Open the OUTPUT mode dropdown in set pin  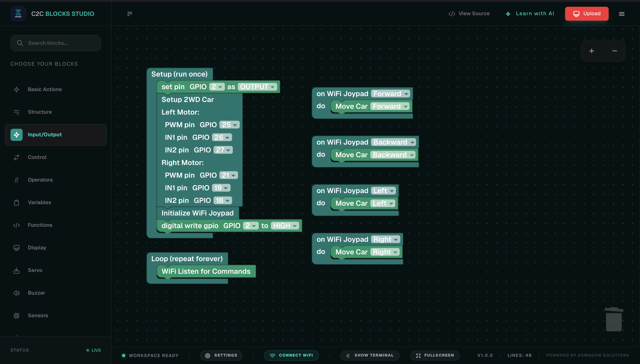click(257, 87)
